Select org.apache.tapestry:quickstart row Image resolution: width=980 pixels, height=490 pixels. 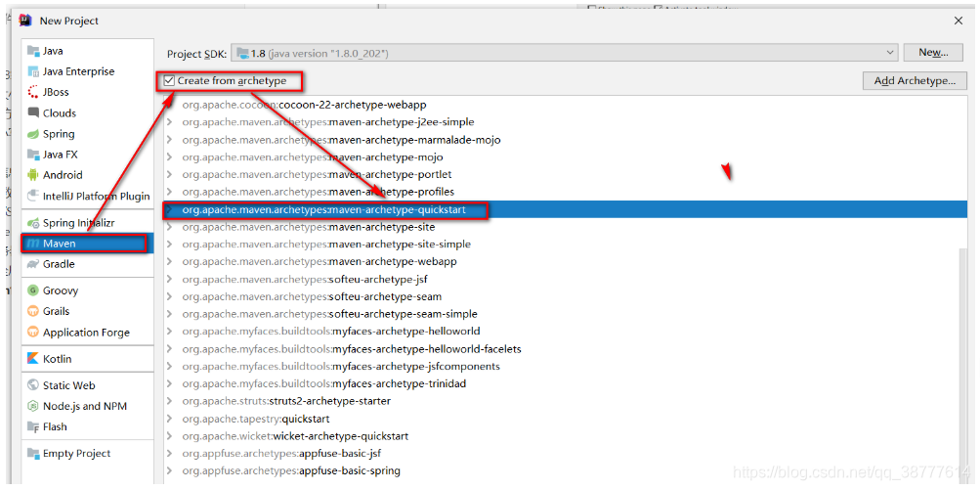click(x=560, y=419)
